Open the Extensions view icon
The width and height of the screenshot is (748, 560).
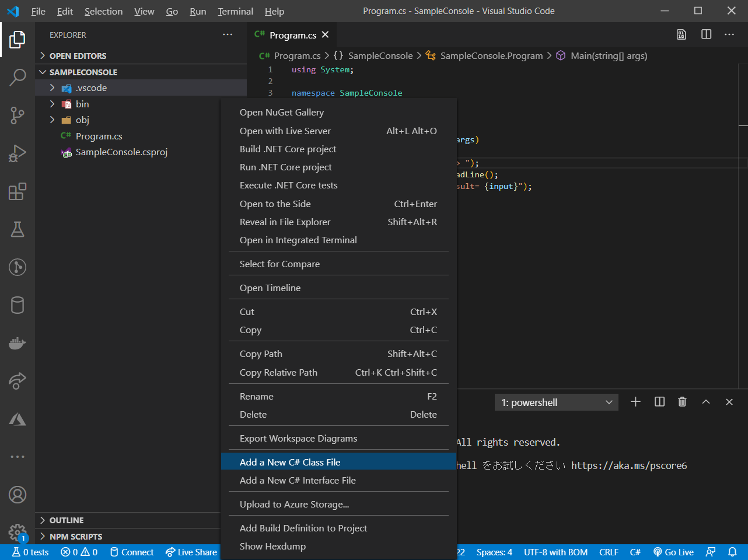click(18, 191)
